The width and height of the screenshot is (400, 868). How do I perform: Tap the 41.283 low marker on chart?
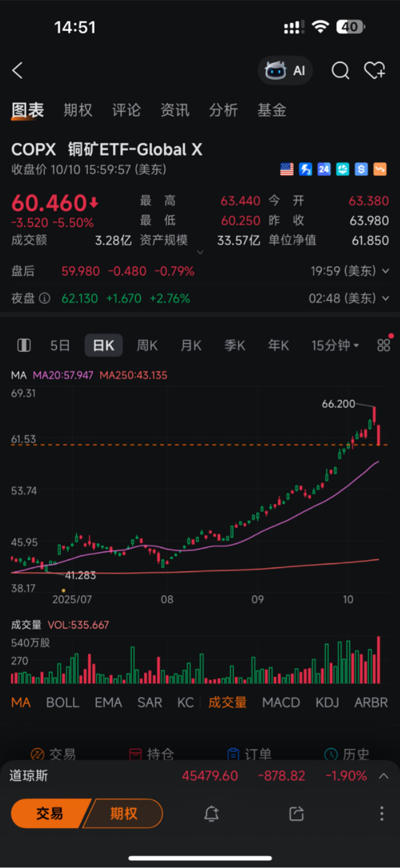point(80,575)
